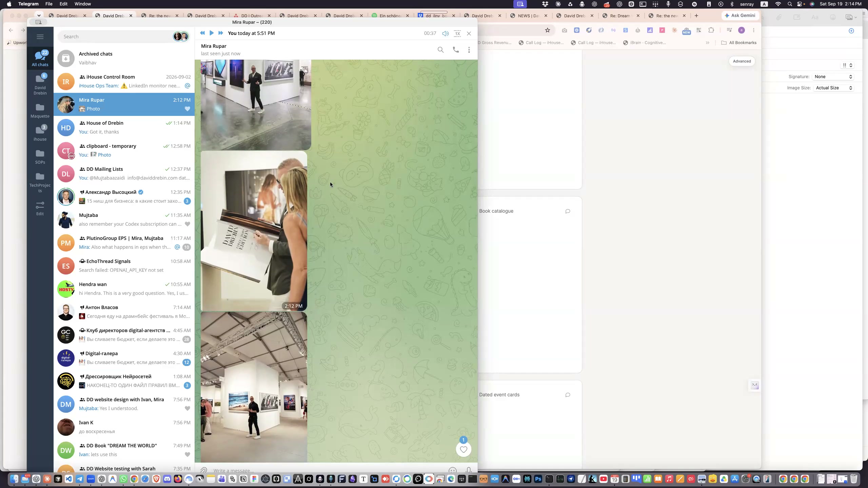Expand the hidden bookmarks chevron

708,43
